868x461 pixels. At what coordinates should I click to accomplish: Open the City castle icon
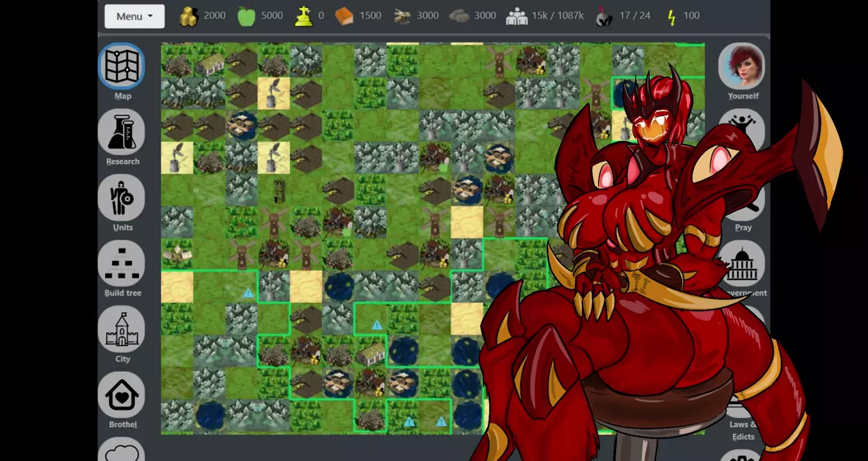122,329
